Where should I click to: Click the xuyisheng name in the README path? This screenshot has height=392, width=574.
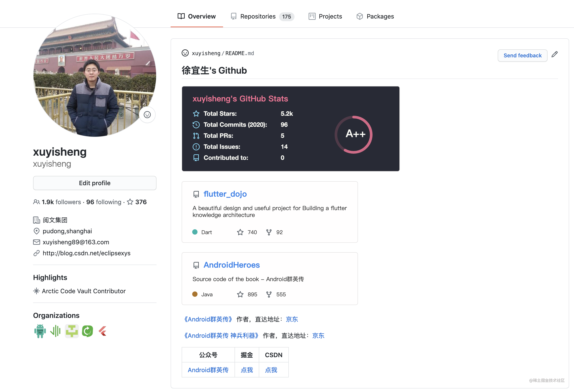click(206, 53)
